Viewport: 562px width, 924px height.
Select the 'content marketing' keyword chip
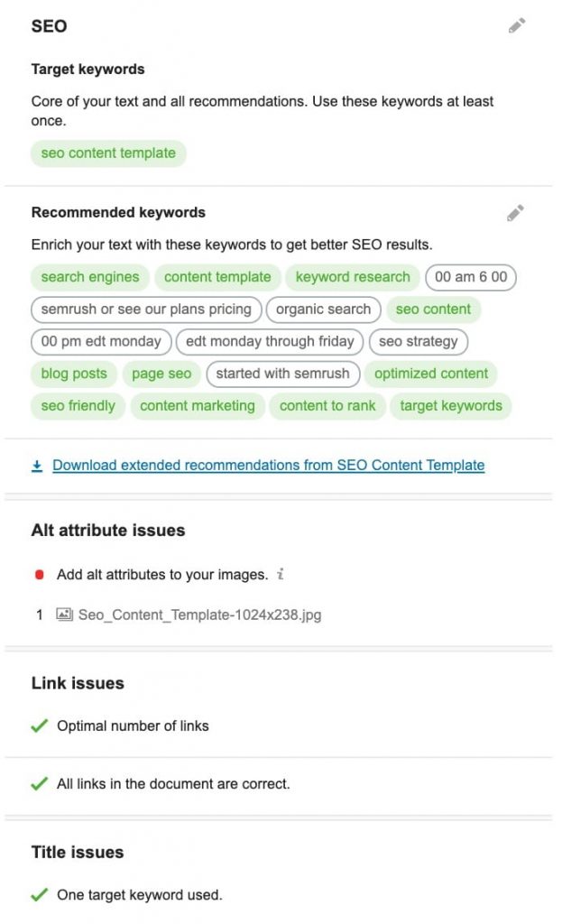click(197, 406)
